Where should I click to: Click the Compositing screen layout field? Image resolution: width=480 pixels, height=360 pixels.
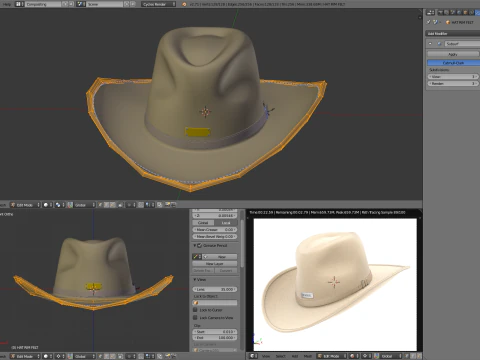(43, 4)
